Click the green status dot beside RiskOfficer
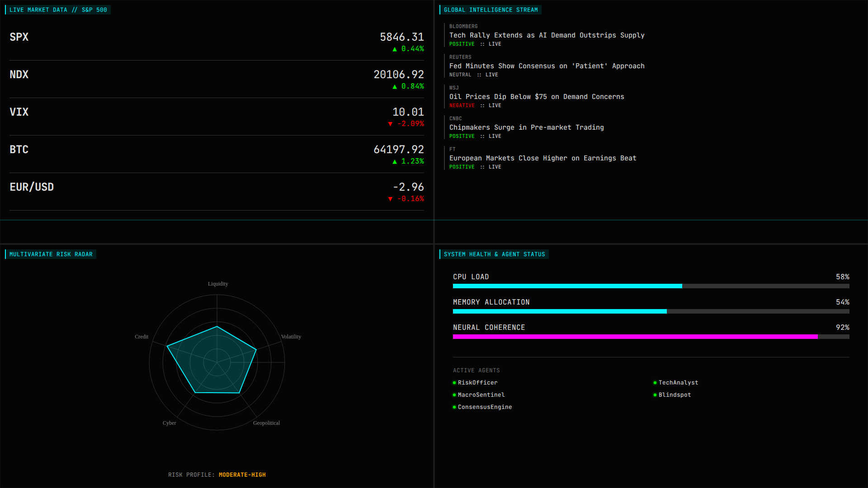This screenshot has width=868, height=488. (454, 383)
